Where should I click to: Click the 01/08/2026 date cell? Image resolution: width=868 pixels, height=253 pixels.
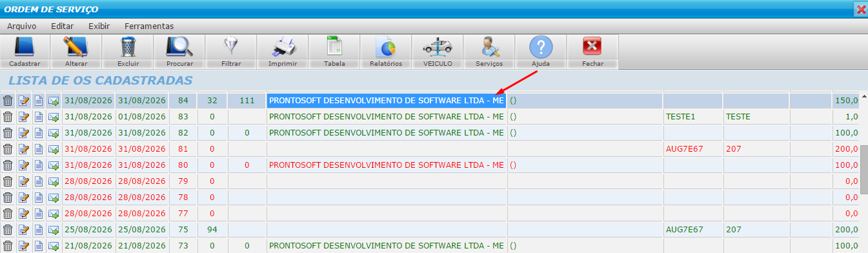142,117
